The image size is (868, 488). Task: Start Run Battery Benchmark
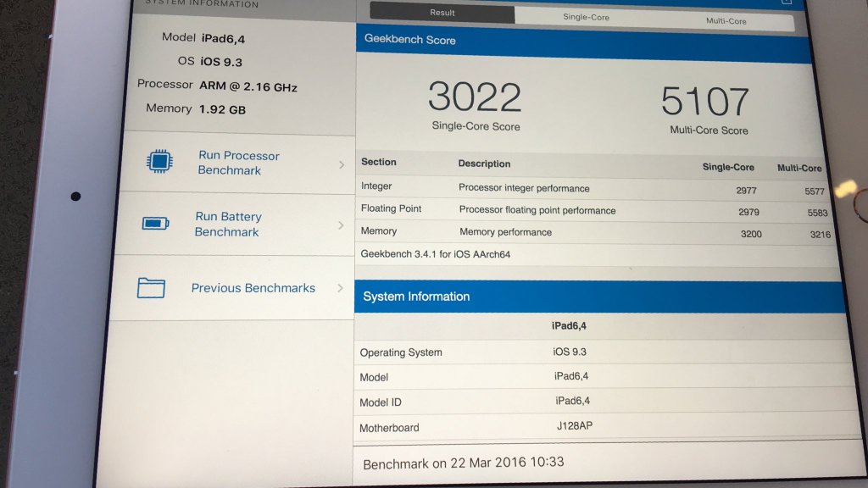tap(227, 225)
